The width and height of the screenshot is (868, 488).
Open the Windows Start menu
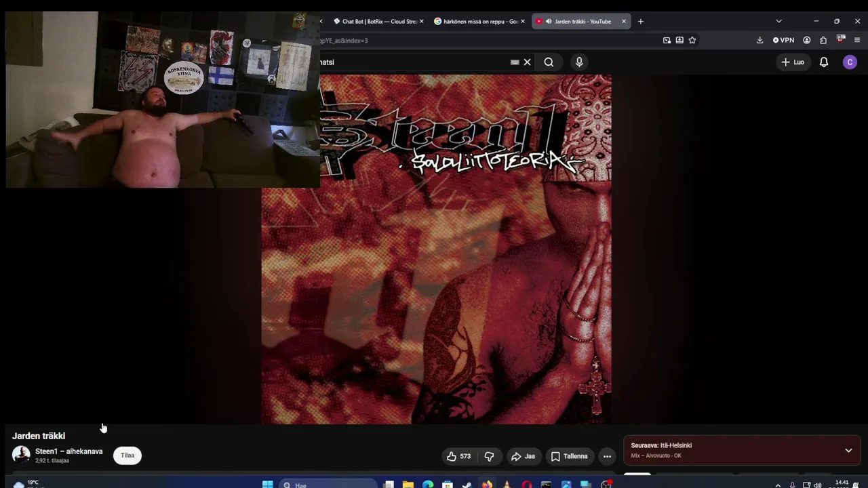[267, 485]
